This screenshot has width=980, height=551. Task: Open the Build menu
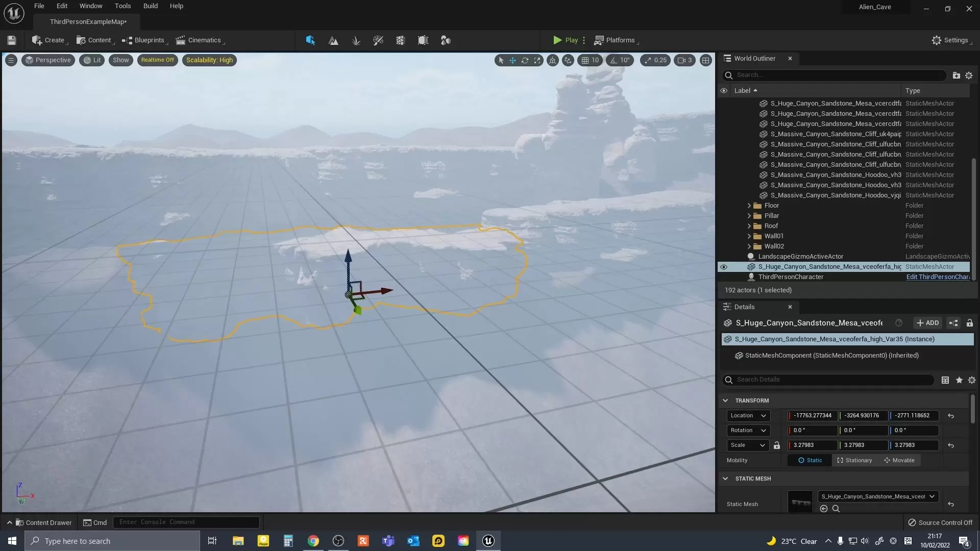150,6
